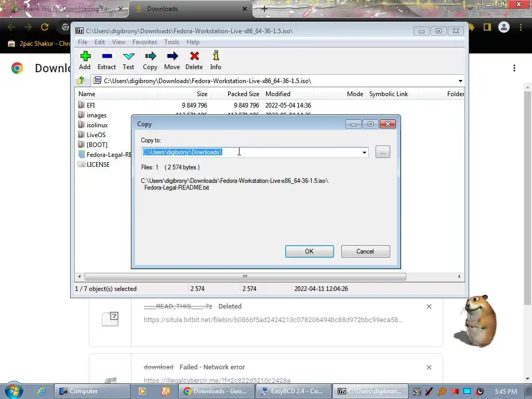Open the View menu
The image size is (532, 399).
click(x=119, y=42)
